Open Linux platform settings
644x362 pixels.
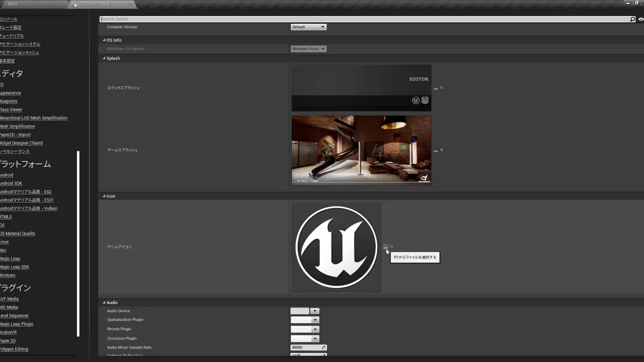coord(5,242)
